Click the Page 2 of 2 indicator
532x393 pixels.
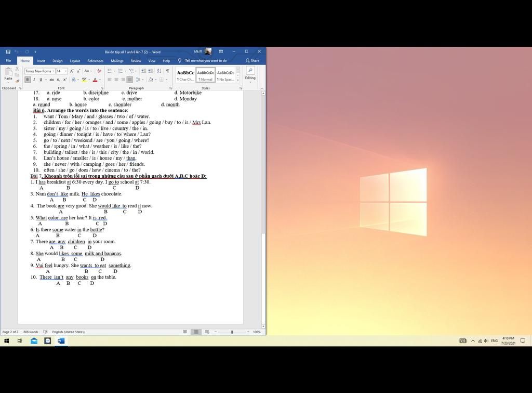pos(10,332)
